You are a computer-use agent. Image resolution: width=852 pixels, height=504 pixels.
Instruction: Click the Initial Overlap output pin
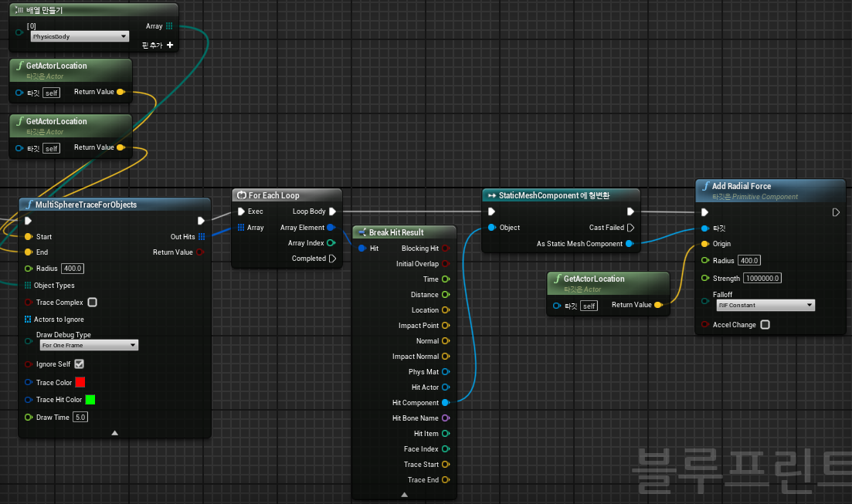[x=446, y=263]
